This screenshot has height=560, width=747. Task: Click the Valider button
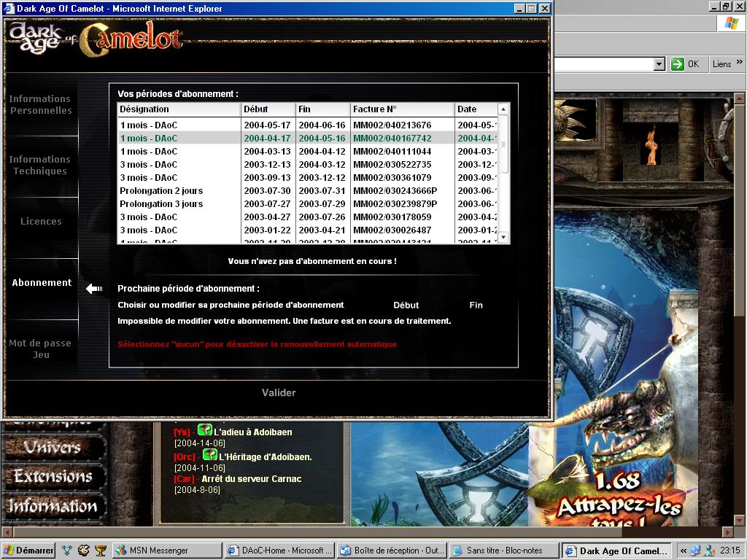point(279,392)
